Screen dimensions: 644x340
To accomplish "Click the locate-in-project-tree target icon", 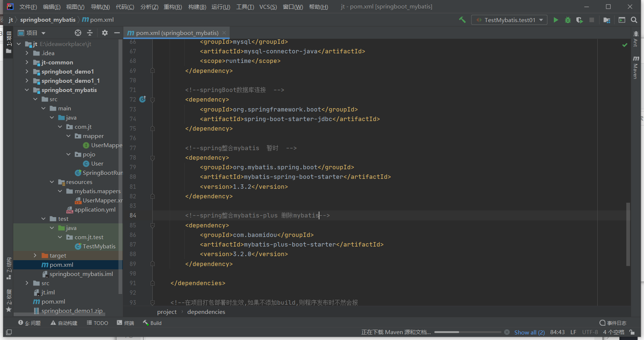I will 78,33.
